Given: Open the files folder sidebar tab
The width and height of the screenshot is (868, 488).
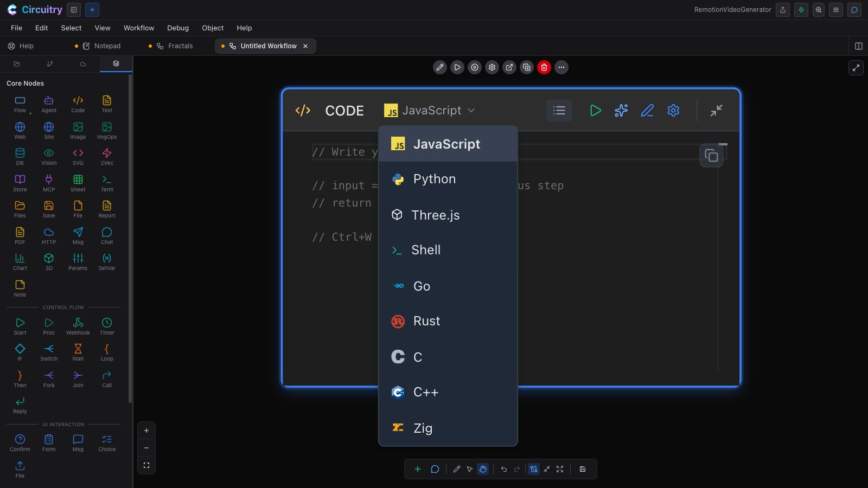Looking at the screenshot, I should (17, 63).
